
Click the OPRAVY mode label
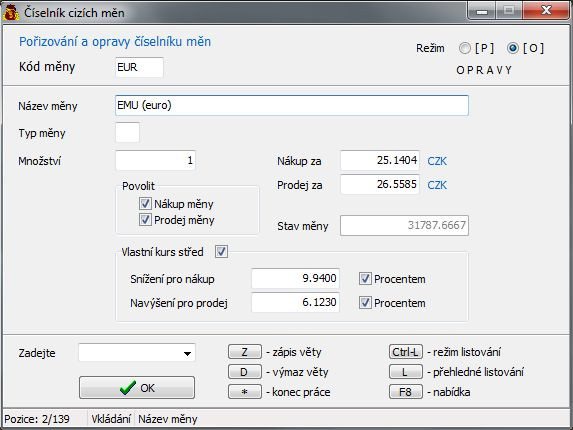(484, 70)
